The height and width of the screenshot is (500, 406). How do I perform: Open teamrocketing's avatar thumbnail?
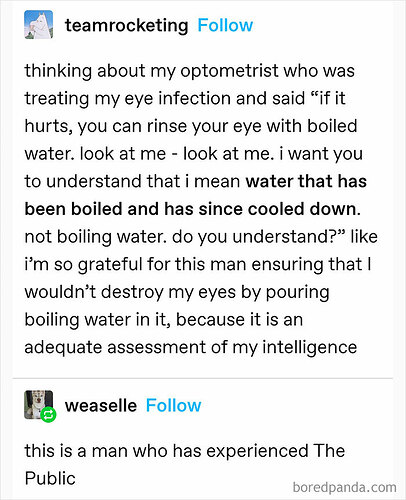[39, 25]
